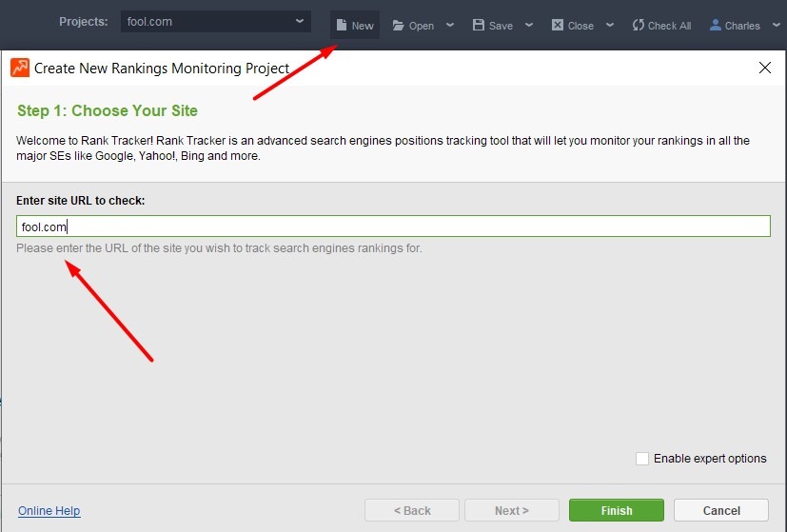Expand the Charles account dropdown arrow
The image size is (787, 532).
[x=776, y=25]
